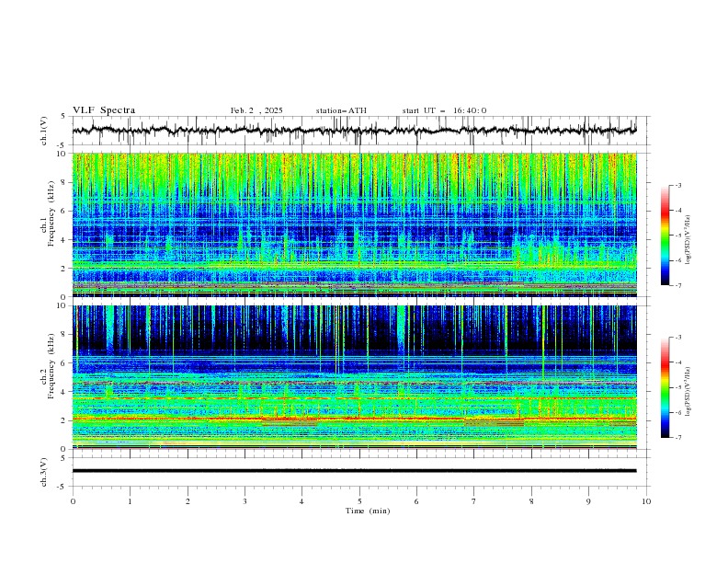Click time axis tick label "3"
728x563 pixels.
click(x=245, y=501)
